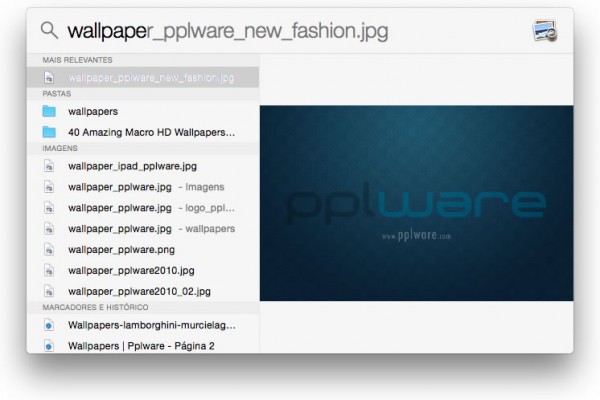The image size is (600, 400).
Task: Select wallpaper_pplware.png result
Action: 143,250
